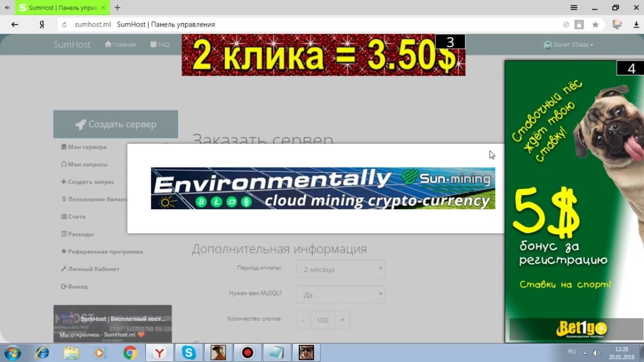644x362 pixels.
Task: Click Выход to log out
Action: [x=74, y=287]
